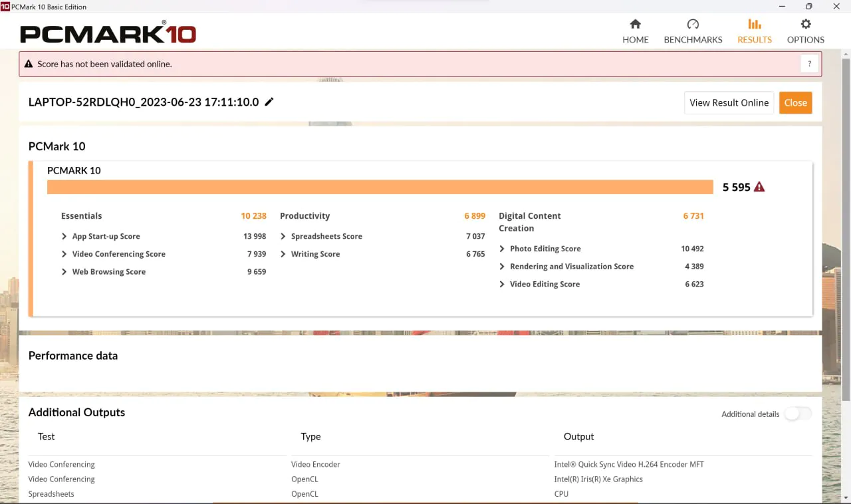Click the vertical scrollbar thumb
This screenshot has width=851, height=504.
[x=846, y=229]
